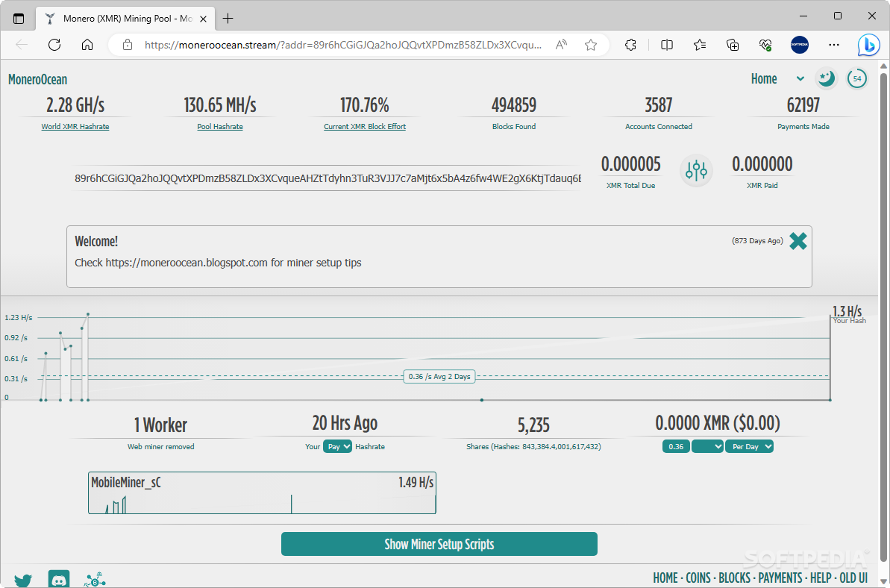The image size is (890, 588).
Task: Open the MoneroOcean Discord icon
Action: click(59, 579)
